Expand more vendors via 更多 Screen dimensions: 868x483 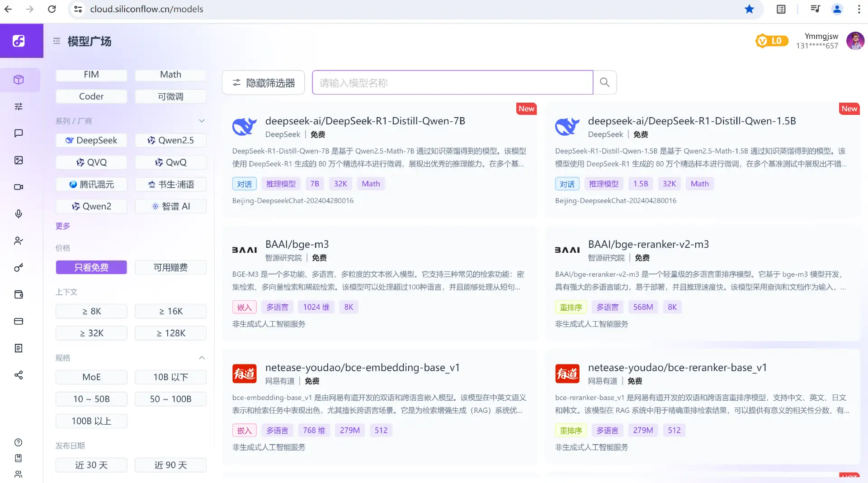[x=63, y=226]
